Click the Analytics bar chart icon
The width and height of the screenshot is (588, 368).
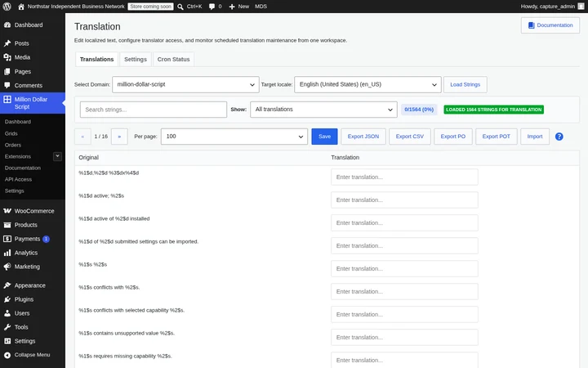[7, 253]
